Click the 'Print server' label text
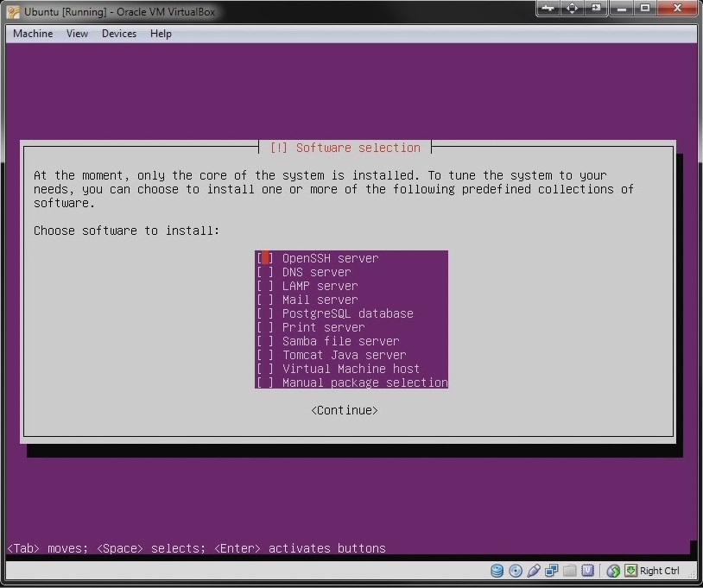 pos(324,327)
